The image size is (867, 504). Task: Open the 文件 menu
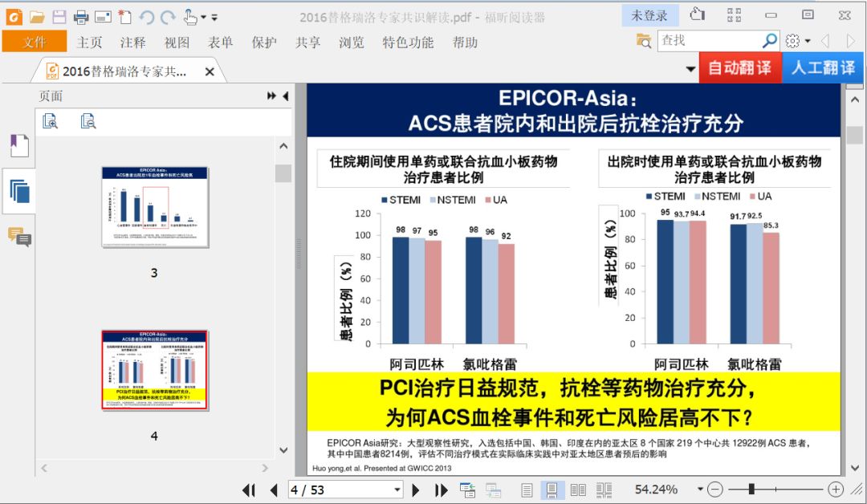pos(35,43)
